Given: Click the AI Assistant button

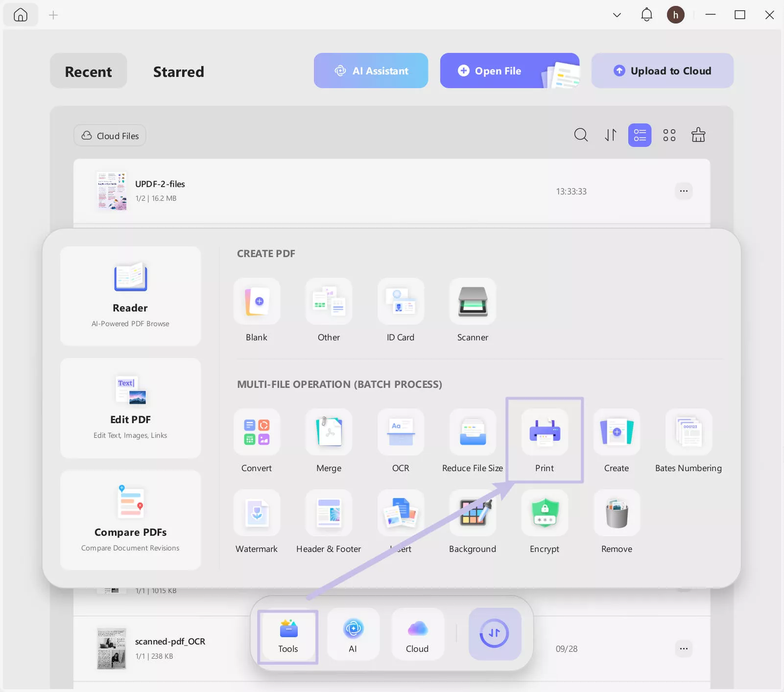Looking at the screenshot, I should pos(371,71).
